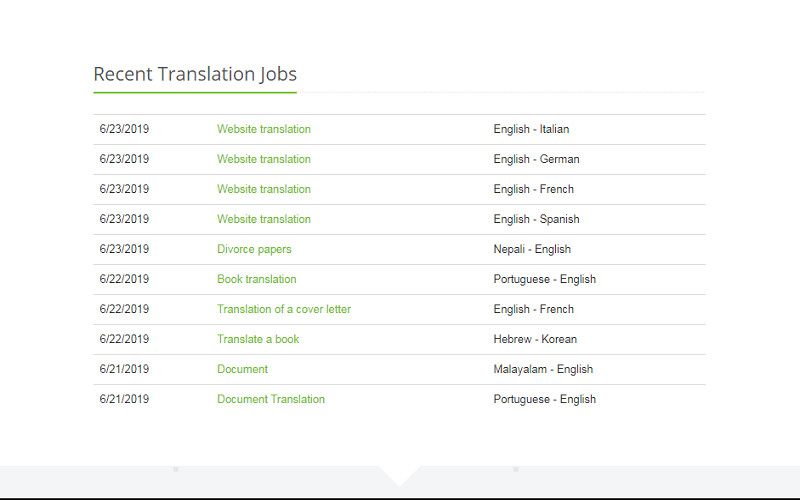Click the date of the Translate a book job
This screenshot has height=500, width=800.
click(x=124, y=339)
